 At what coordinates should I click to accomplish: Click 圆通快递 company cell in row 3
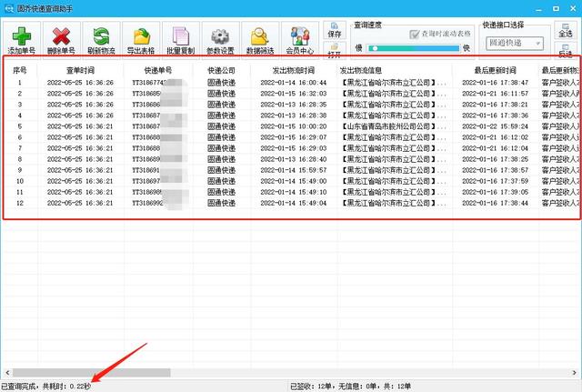point(221,105)
